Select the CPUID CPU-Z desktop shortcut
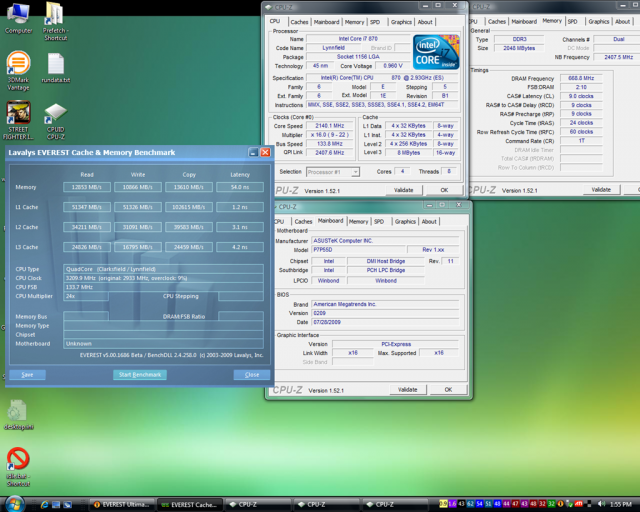The image size is (640, 512). click(56, 121)
